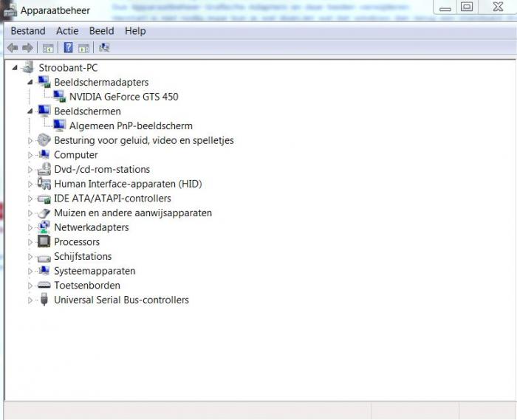Select the Processors label
The image size is (517, 420).
(x=77, y=242)
